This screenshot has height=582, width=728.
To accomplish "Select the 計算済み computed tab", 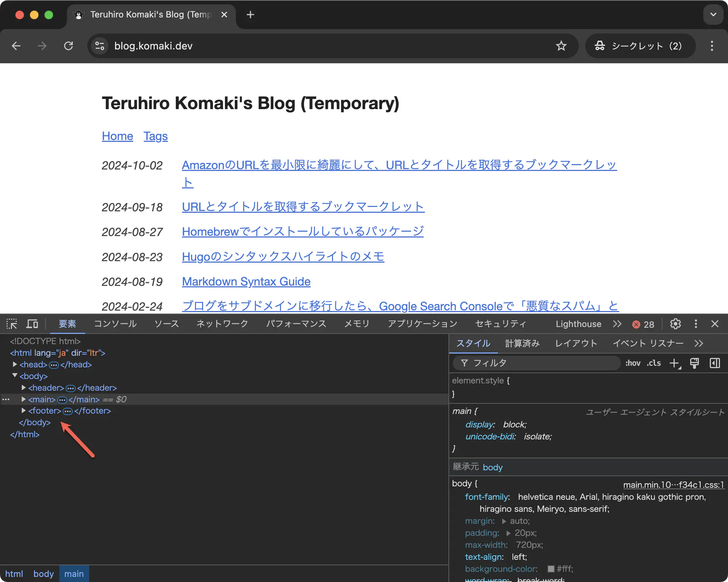I will tap(522, 343).
